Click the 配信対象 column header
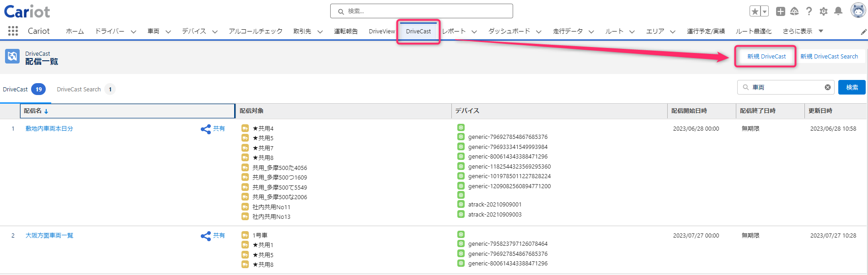The image size is (868, 275). click(343, 111)
